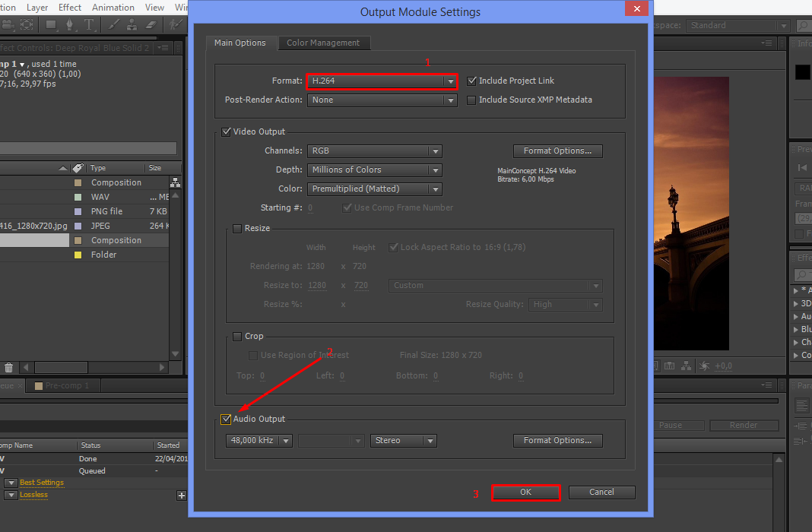Expand Lossless output module arrow
This screenshot has width=812, height=532.
click(11, 496)
